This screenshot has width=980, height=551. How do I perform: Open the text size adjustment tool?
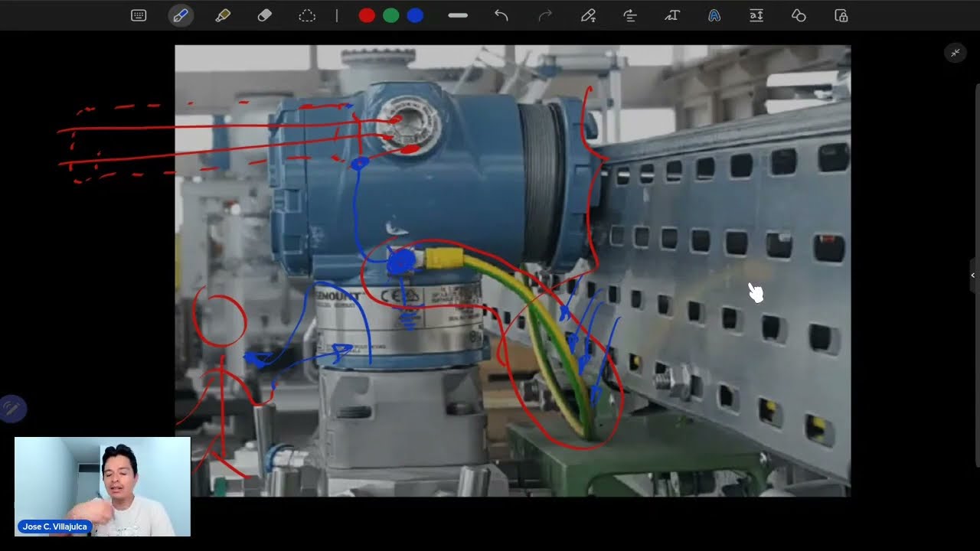click(756, 15)
